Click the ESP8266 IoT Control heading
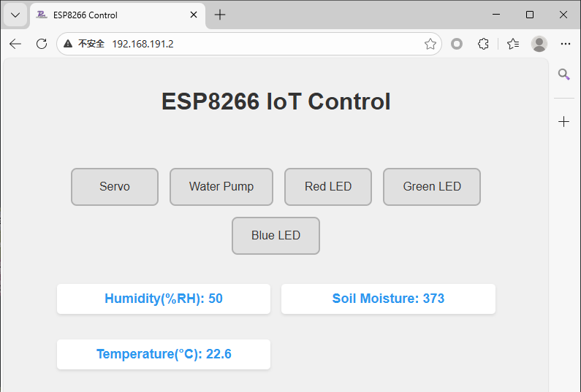The width and height of the screenshot is (581, 392). [276, 101]
